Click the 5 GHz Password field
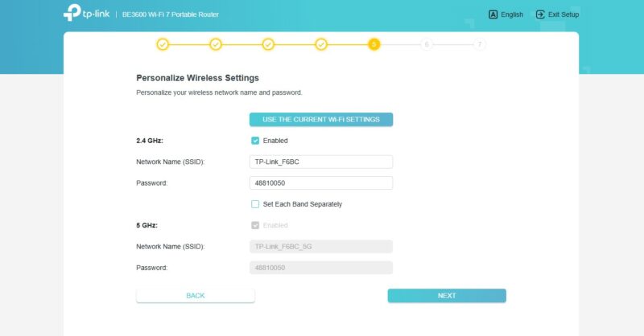This screenshot has width=644, height=336. (321, 268)
